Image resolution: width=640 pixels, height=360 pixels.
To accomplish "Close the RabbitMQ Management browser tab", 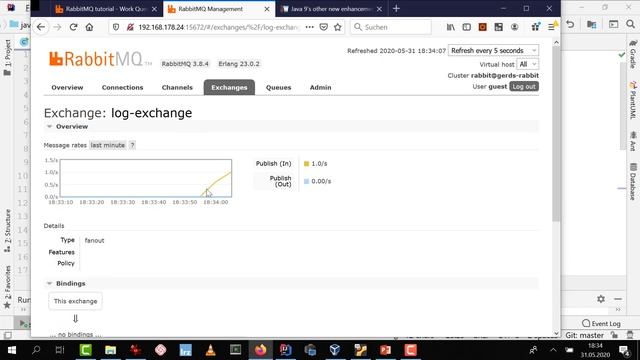I will click(x=267, y=9).
